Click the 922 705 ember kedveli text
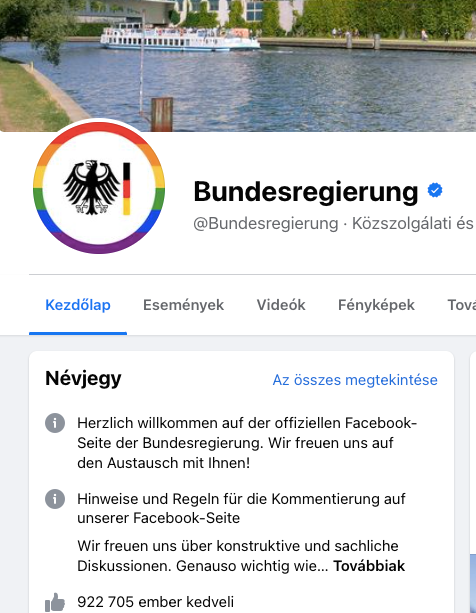The image size is (476, 613). [x=155, y=602]
